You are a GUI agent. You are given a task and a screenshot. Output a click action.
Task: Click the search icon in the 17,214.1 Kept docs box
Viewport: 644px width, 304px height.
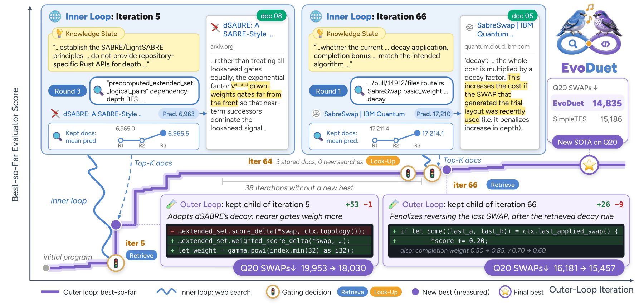(318, 136)
